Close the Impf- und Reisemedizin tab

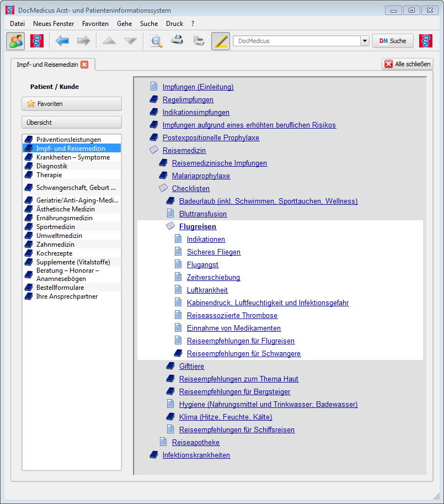click(84, 65)
